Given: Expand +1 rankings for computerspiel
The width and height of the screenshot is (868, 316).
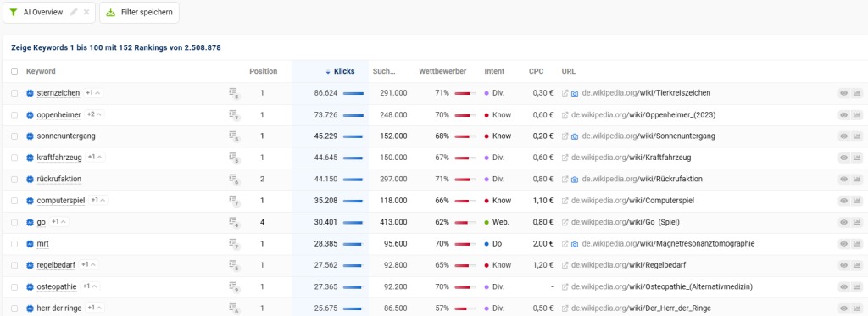Looking at the screenshot, I should tap(98, 200).
